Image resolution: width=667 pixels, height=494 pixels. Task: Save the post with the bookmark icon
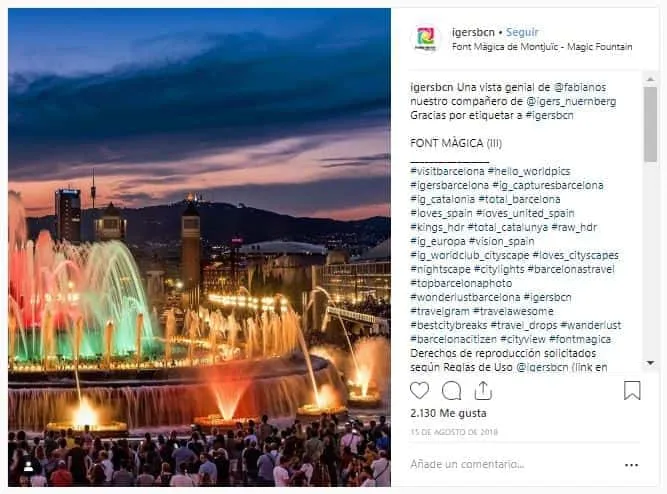[632, 391]
